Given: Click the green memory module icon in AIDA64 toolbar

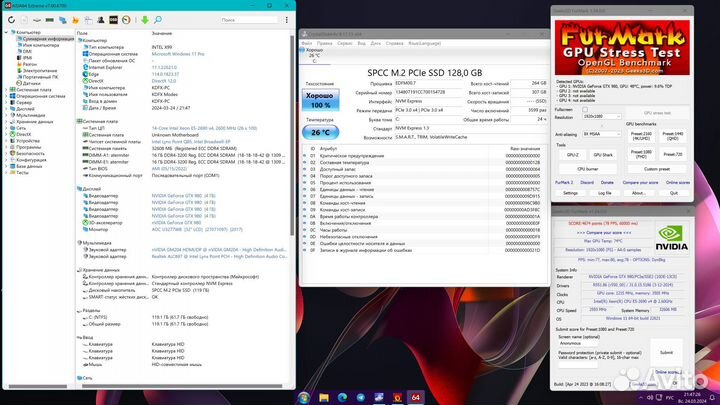Looking at the screenshot, I should (50, 20).
